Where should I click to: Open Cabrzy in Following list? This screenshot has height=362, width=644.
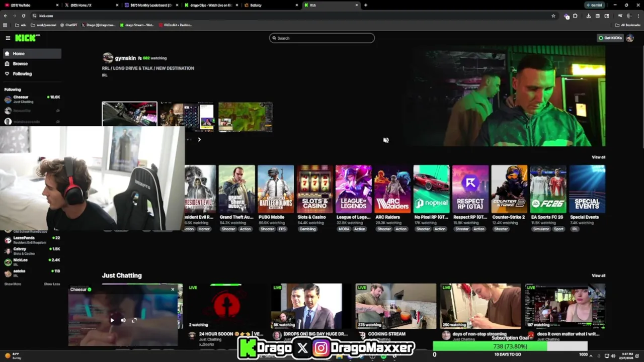click(32, 251)
